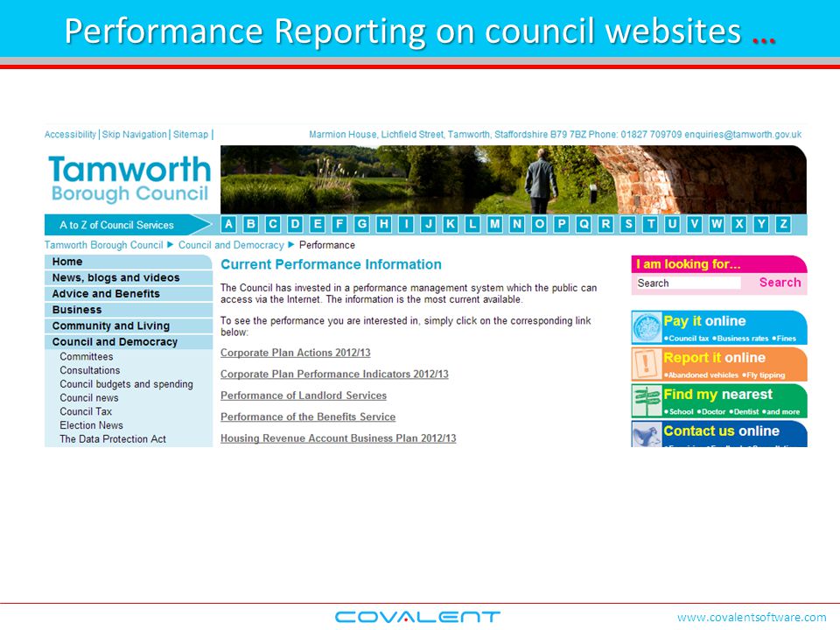The height and width of the screenshot is (630, 840).
Task: Open the Find my nearest banner
Action: pyautogui.click(x=719, y=401)
